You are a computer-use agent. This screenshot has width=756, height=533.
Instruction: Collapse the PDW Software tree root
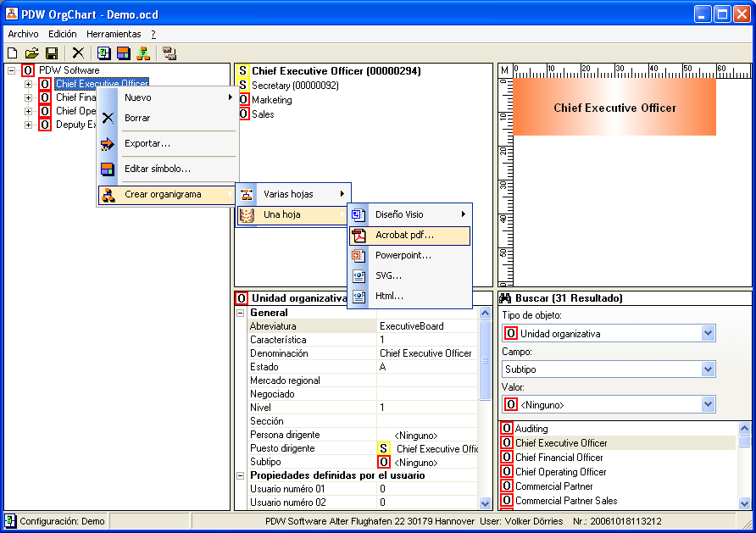12,70
